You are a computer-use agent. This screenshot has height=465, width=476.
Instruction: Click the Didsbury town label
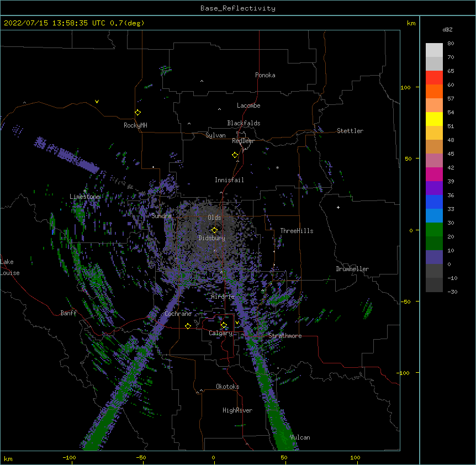[x=212, y=238]
